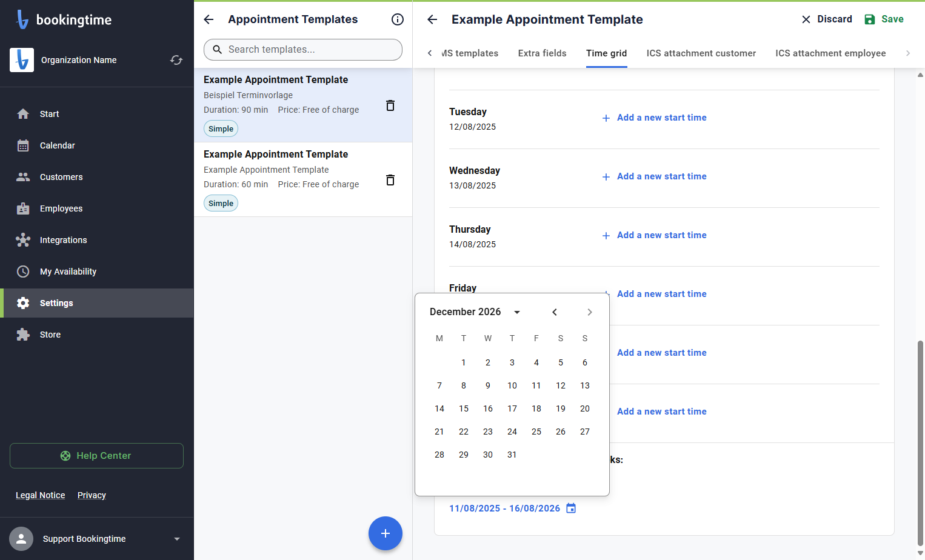This screenshot has width=925, height=560.
Task: Go back from the Appointment Templates list
Action: point(209,19)
